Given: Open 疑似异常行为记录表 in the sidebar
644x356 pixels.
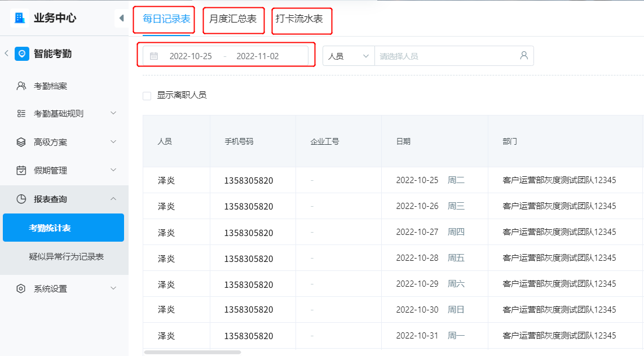Looking at the screenshot, I should [x=66, y=257].
